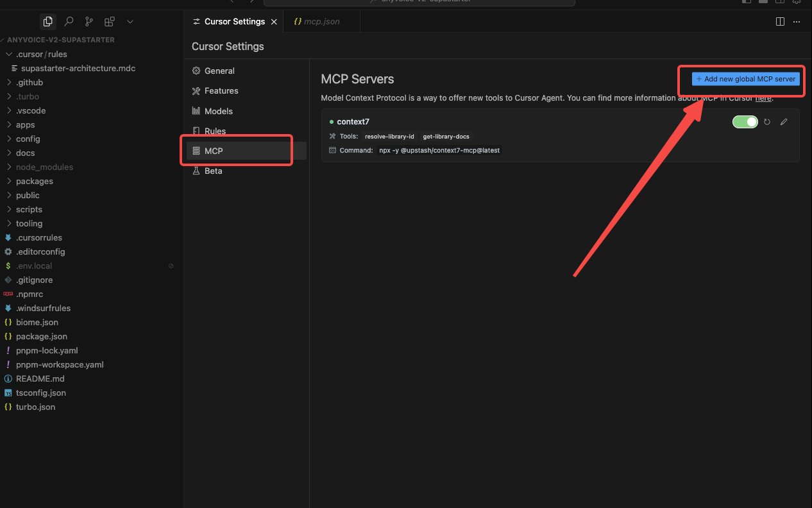This screenshot has height=508, width=812.
Task: Open the Features settings section
Action: pos(221,91)
